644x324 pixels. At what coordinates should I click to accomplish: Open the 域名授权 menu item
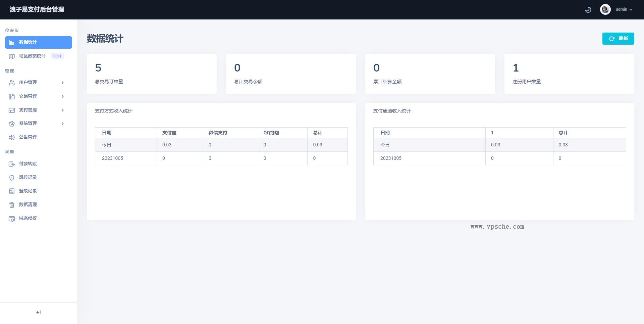coord(28,218)
